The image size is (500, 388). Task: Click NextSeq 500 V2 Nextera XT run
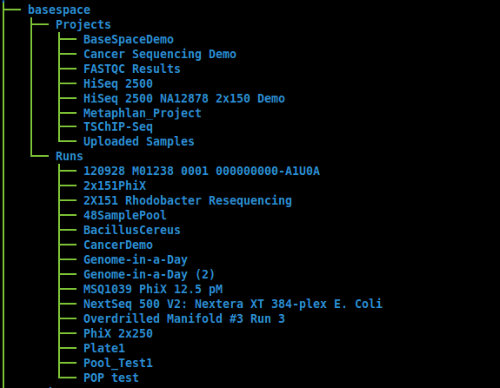233,304
